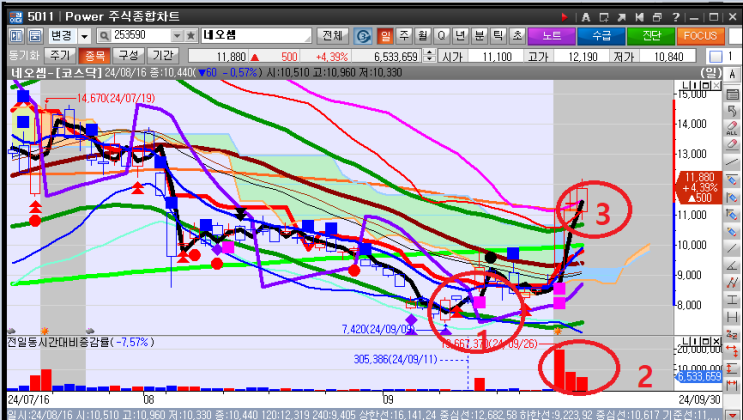Click the diagonal arrow icon in title bar

tap(621, 18)
